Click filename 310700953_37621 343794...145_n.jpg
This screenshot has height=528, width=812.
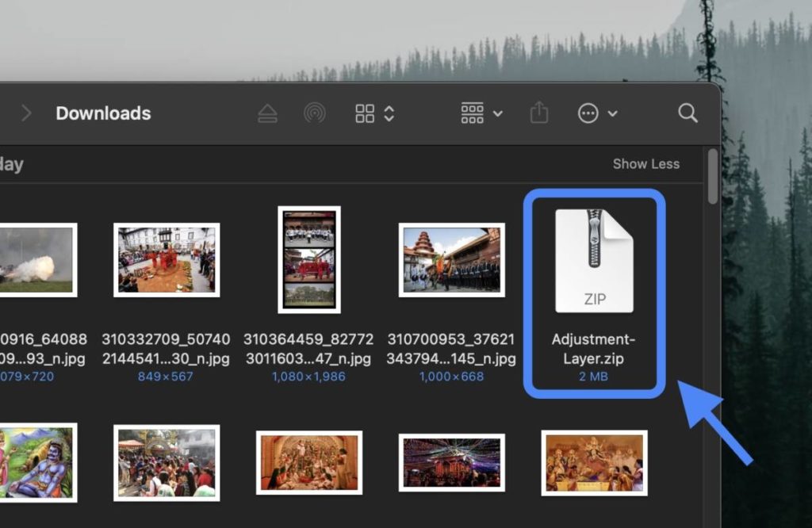(x=451, y=349)
